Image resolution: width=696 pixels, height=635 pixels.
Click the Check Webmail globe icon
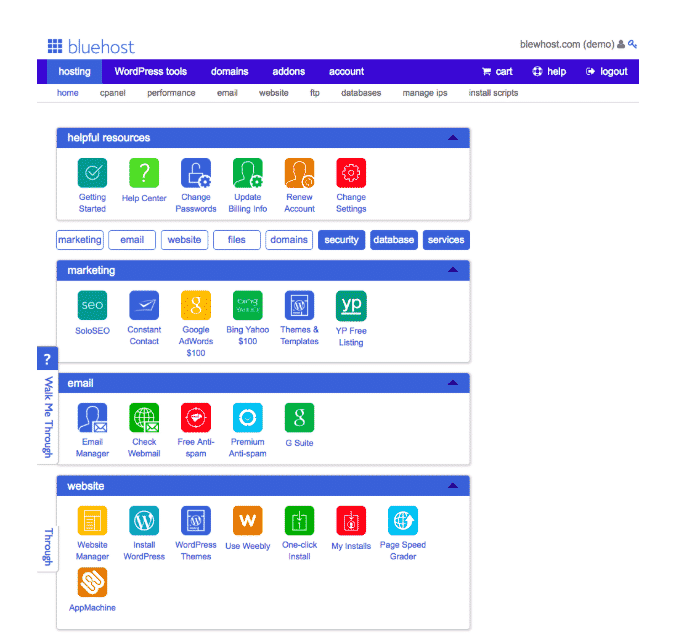pyautogui.click(x=144, y=418)
